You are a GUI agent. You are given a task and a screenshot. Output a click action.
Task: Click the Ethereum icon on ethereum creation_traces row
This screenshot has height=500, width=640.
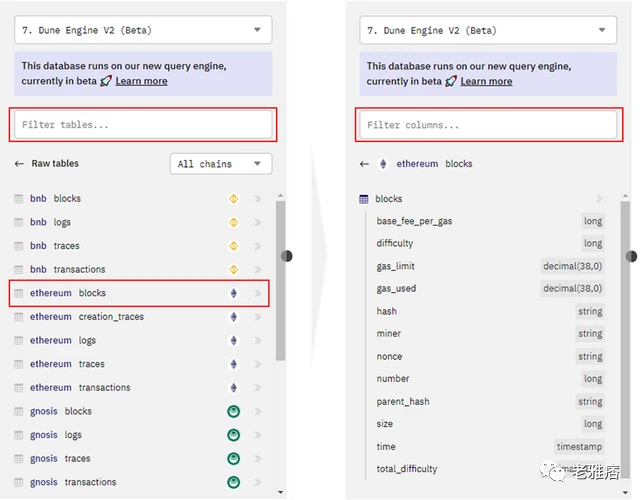233,317
